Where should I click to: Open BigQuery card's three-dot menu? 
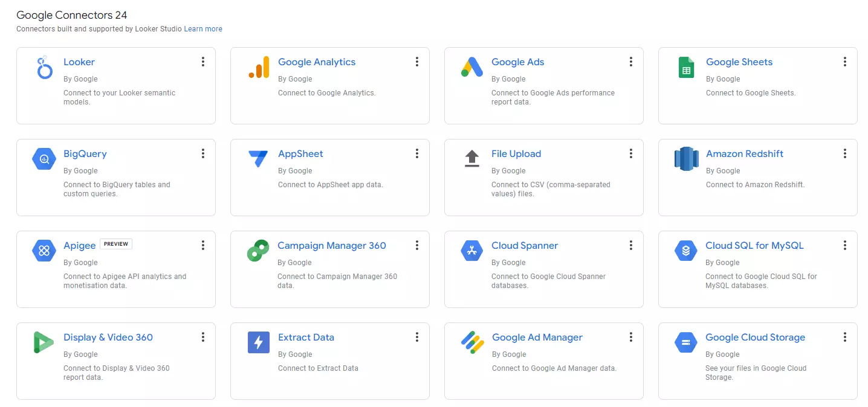[203, 153]
